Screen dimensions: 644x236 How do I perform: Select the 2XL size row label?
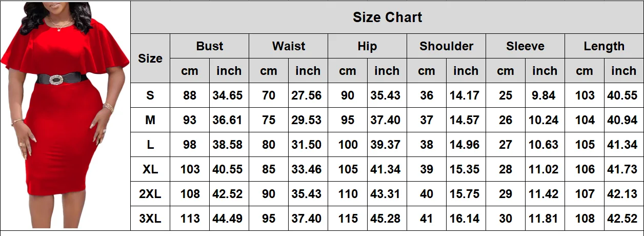click(150, 194)
